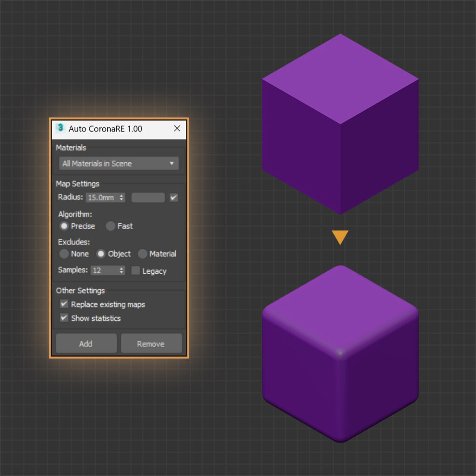Screen dimensions: 476x476
Task: Toggle Show statistics checkbox
Action: pos(64,318)
